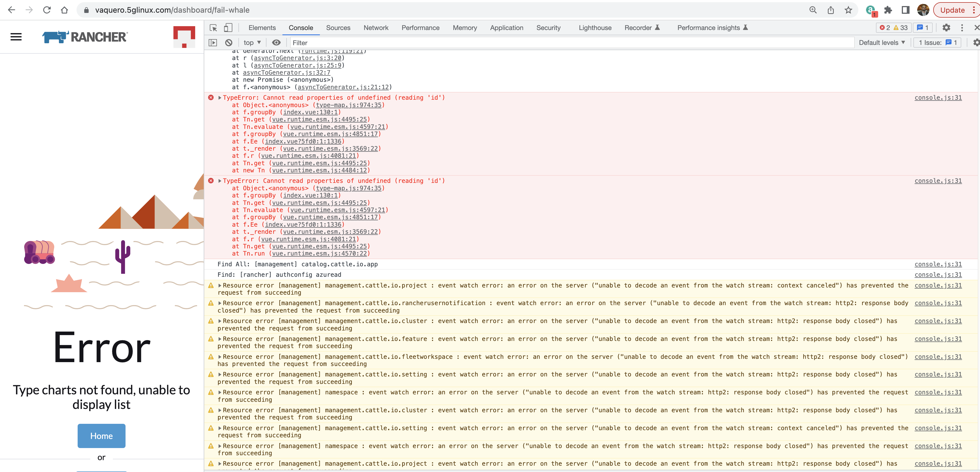The width and height of the screenshot is (980, 472).
Task: Click inside the console Filter field
Action: (x=380, y=43)
